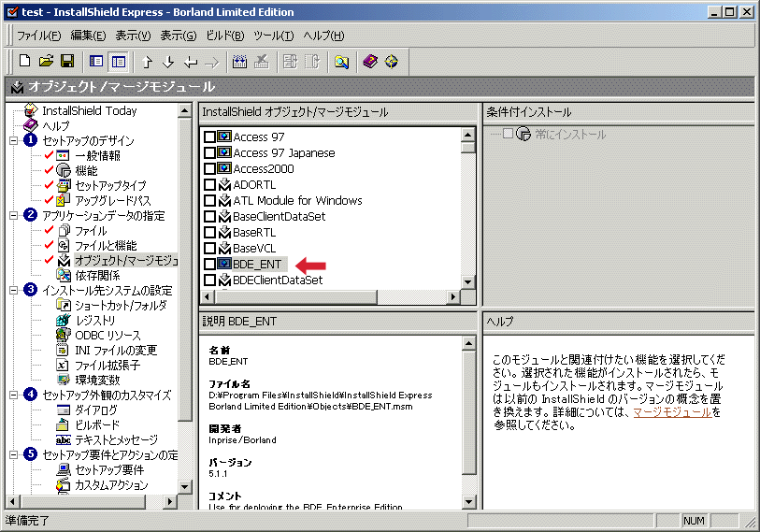760x532 pixels.
Task: Select 環境変数 in the tree
Action: (x=97, y=380)
